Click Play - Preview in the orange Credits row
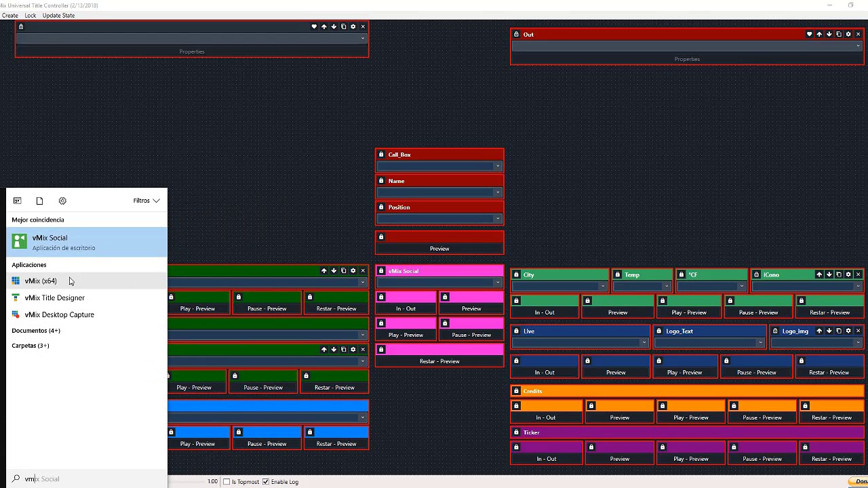 tap(691, 418)
